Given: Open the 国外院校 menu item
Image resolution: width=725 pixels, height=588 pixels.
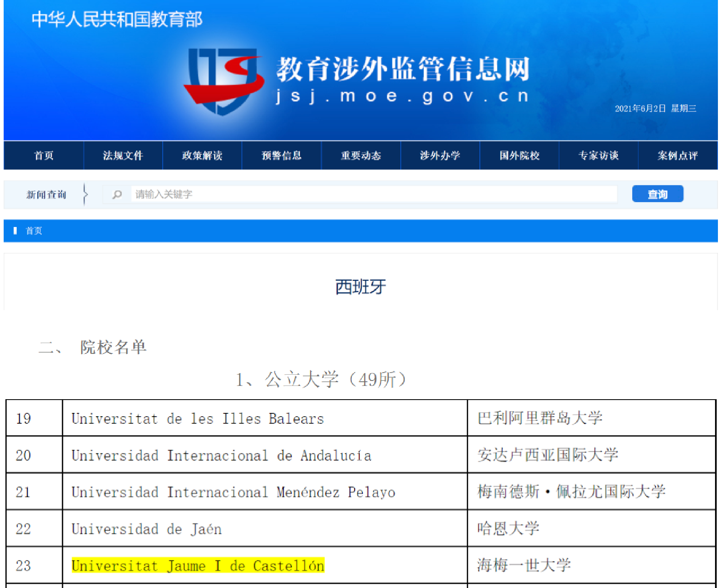Looking at the screenshot, I should click(519, 156).
